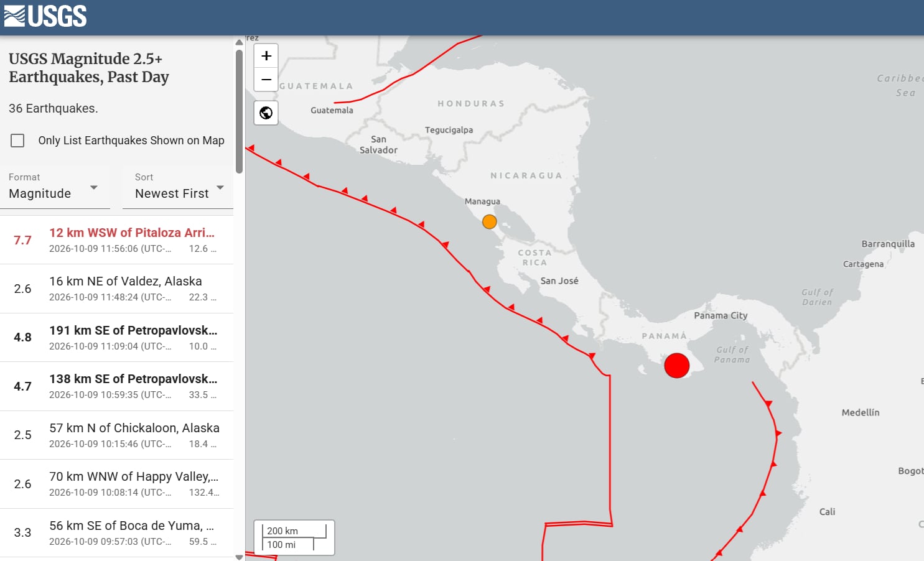Click the list scrollbar up arrow
Image resolution: width=924 pixels, height=561 pixels.
click(239, 42)
